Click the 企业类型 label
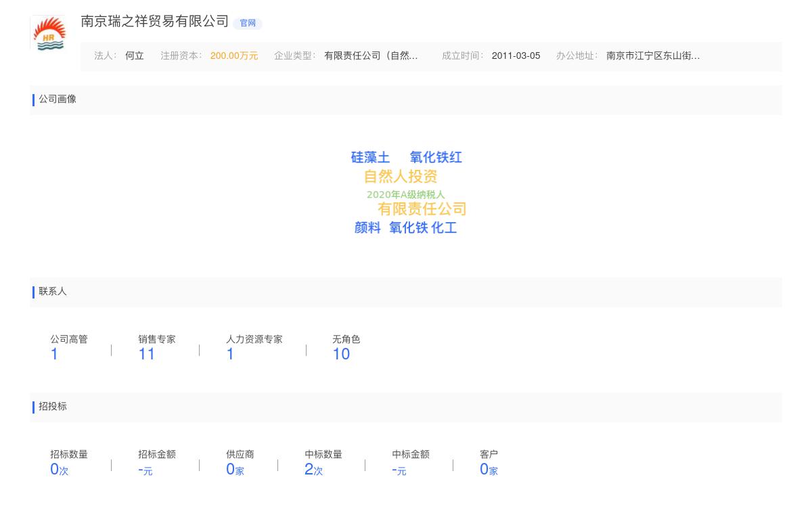 (295, 56)
